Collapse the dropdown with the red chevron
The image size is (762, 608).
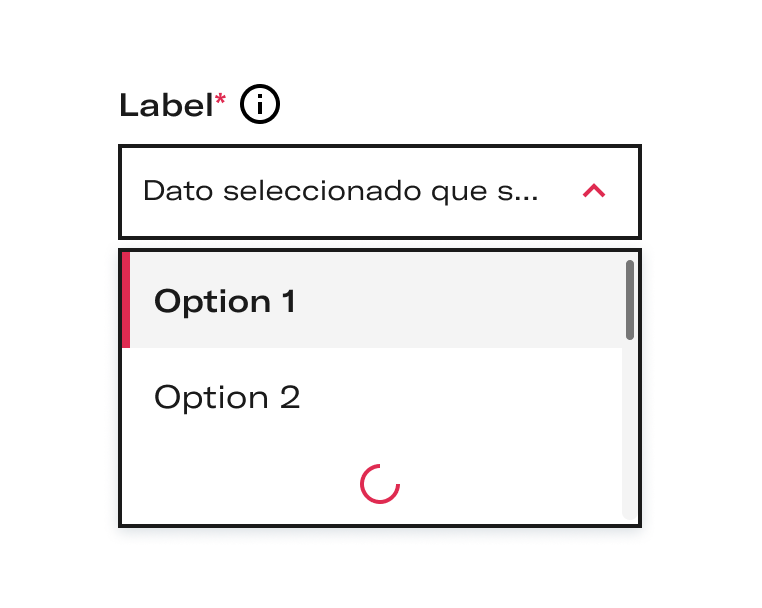point(594,191)
